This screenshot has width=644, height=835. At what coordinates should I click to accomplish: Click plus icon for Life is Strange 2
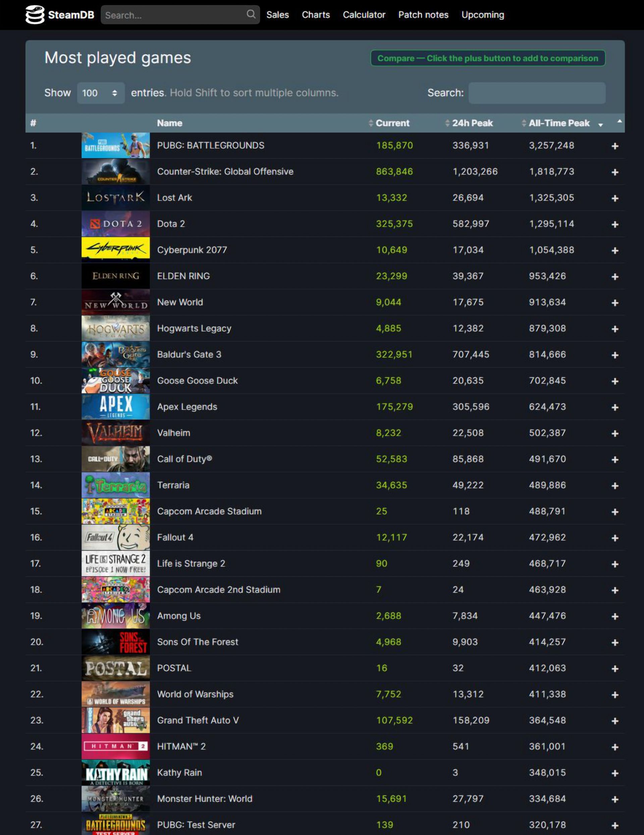tap(614, 564)
